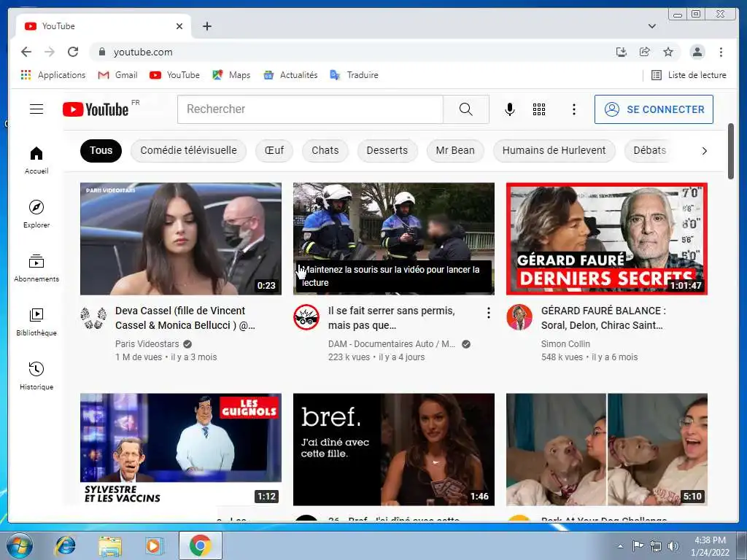The image size is (747, 560).
Task: Go back in Chrome
Action: 26,52
